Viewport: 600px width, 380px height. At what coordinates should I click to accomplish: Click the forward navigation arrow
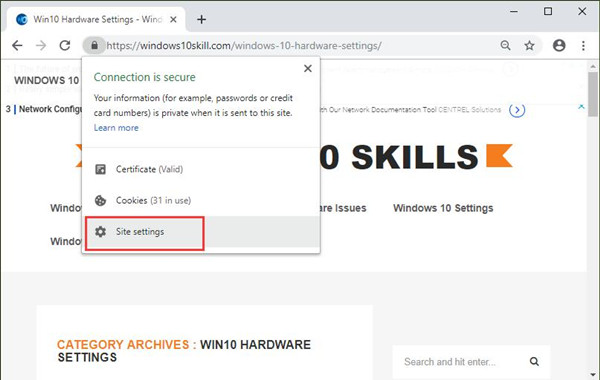coord(41,46)
